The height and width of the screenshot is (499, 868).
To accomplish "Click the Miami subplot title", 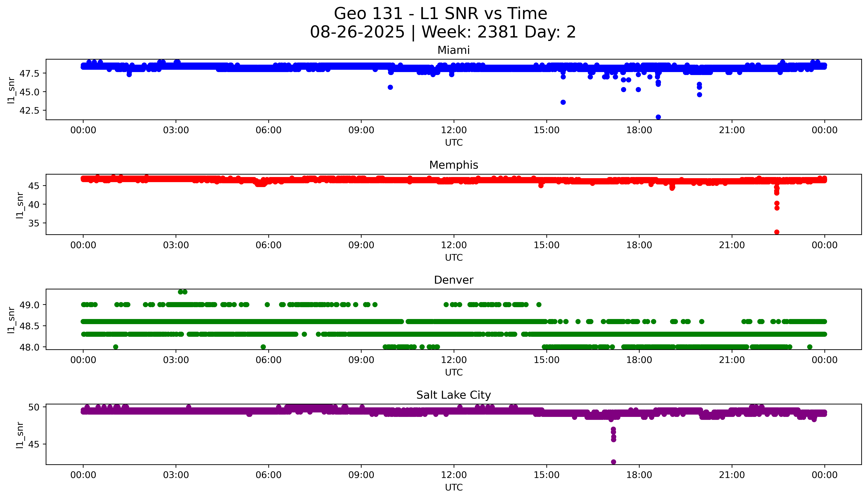I will pos(453,50).
